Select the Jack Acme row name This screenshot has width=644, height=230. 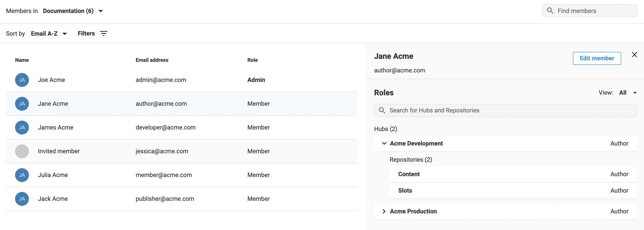pyautogui.click(x=53, y=199)
